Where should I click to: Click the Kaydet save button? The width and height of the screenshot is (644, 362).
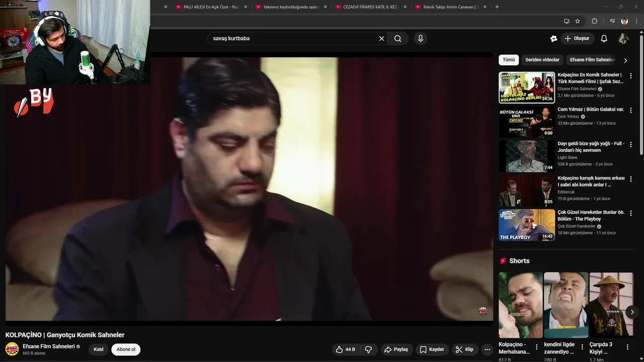coord(432,349)
